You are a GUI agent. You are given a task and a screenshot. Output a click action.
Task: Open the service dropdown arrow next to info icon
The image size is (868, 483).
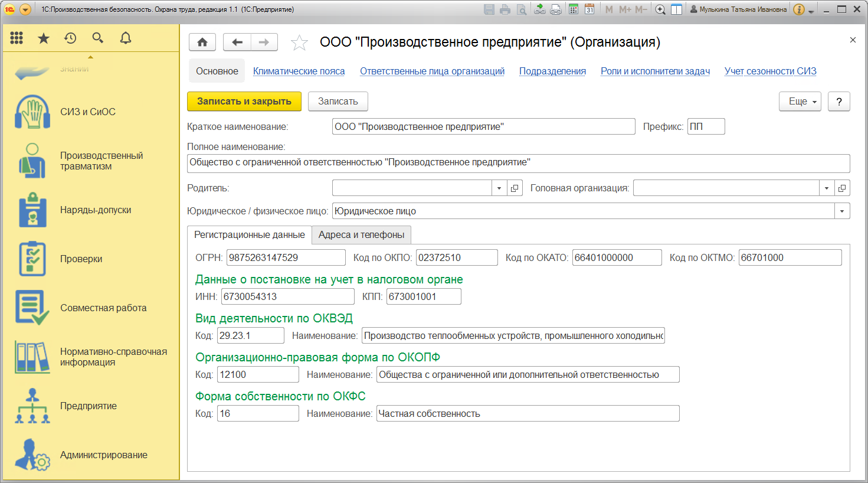(812, 11)
